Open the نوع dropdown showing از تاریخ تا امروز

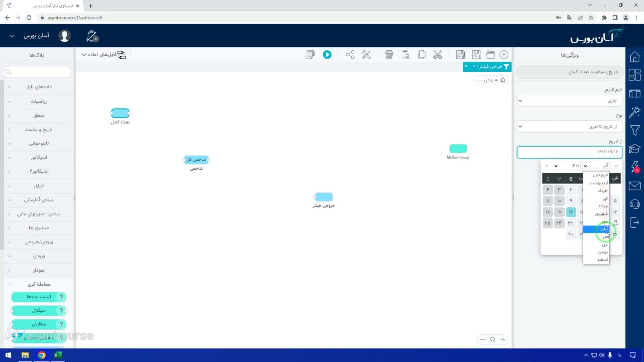(x=570, y=127)
